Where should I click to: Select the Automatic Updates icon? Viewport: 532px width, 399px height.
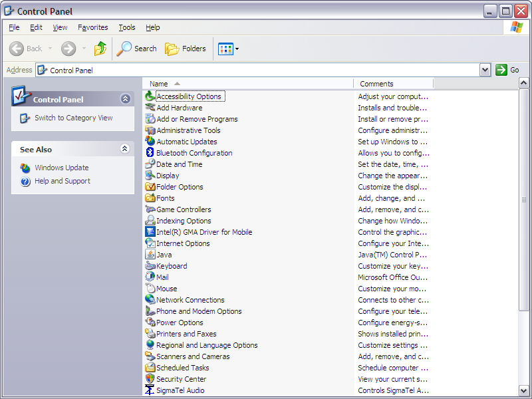[x=150, y=142]
